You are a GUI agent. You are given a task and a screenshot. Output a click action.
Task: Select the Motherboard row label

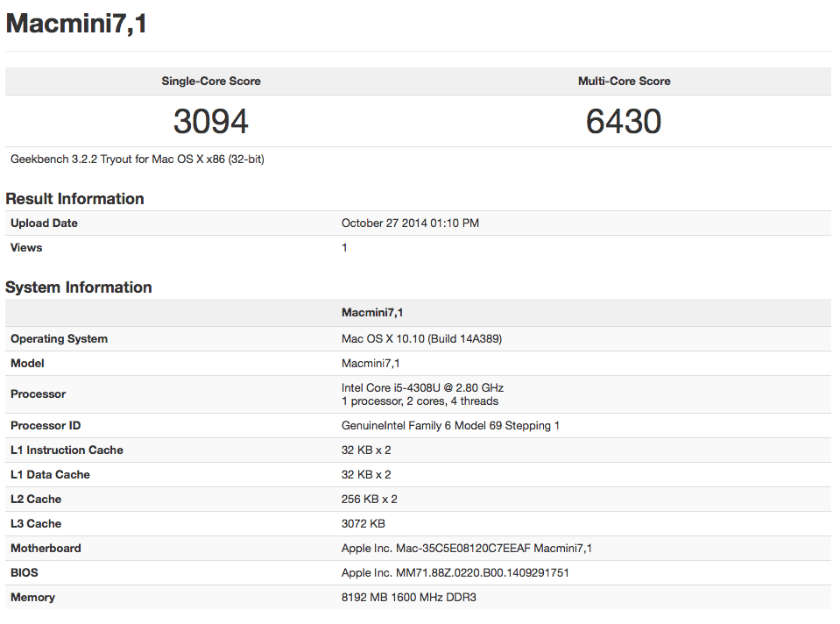tap(46, 549)
